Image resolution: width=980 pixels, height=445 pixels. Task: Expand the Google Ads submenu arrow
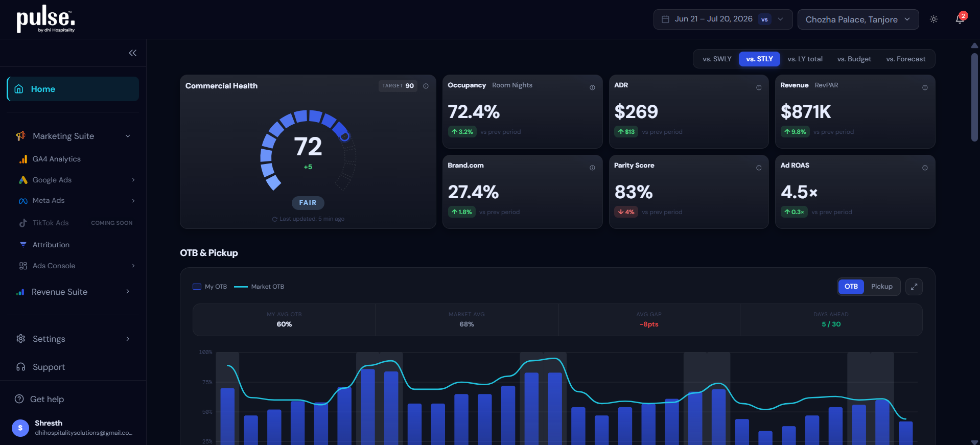tap(133, 180)
